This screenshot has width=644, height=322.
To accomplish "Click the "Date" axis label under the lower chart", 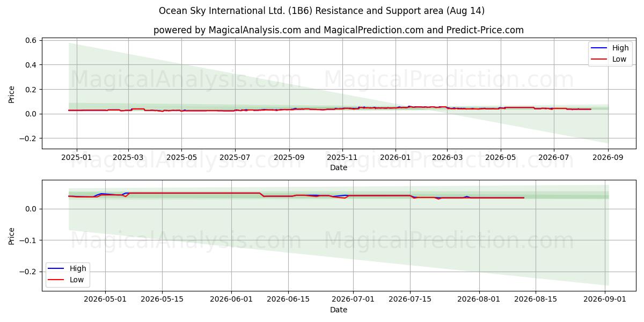I will (x=339, y=310).
